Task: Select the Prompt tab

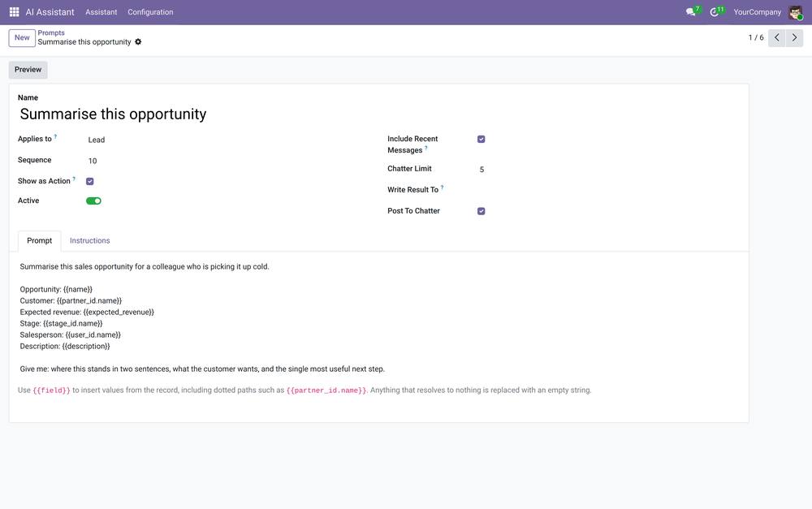Action: (39, 241)
